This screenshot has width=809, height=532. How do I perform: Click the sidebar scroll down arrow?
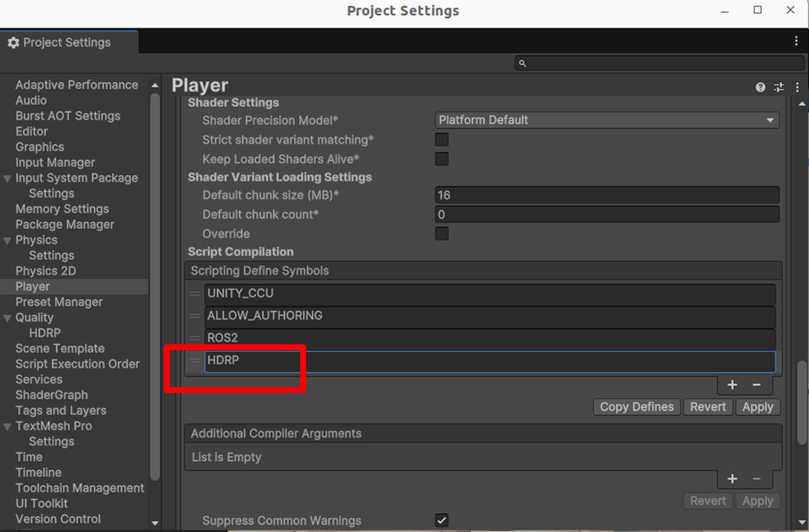point(155,523)
